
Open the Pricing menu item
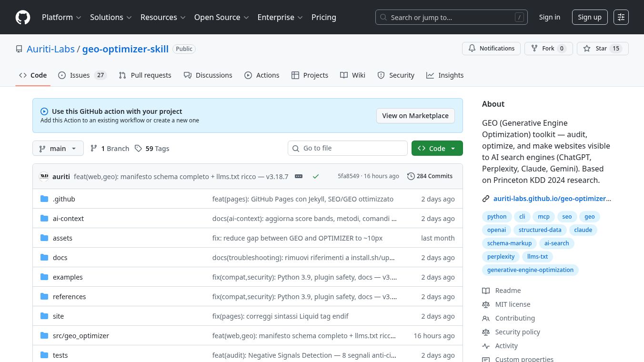(324, 17)
